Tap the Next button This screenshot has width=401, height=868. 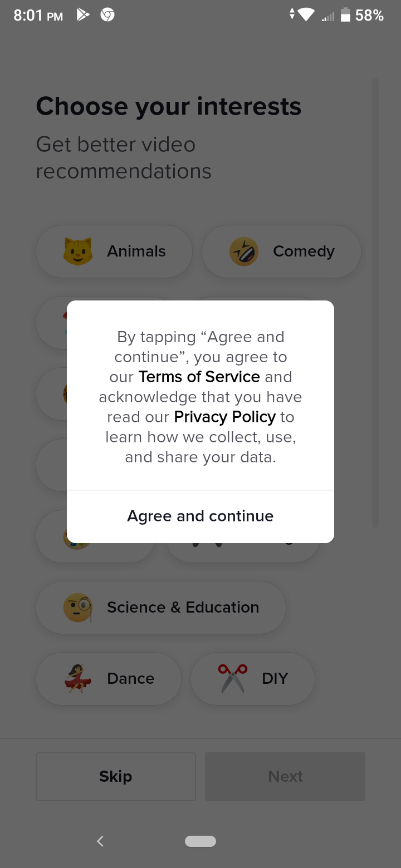coord(285,777)
